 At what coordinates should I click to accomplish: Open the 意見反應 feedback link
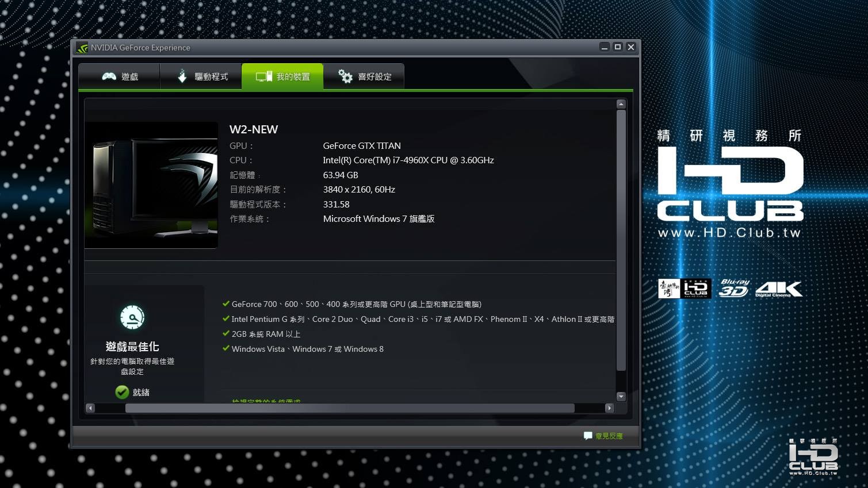click(x=609, y=436)
